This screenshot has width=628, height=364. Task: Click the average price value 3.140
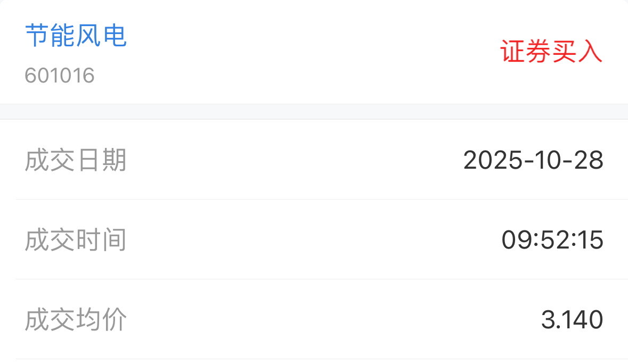click(x=572, y=320)
